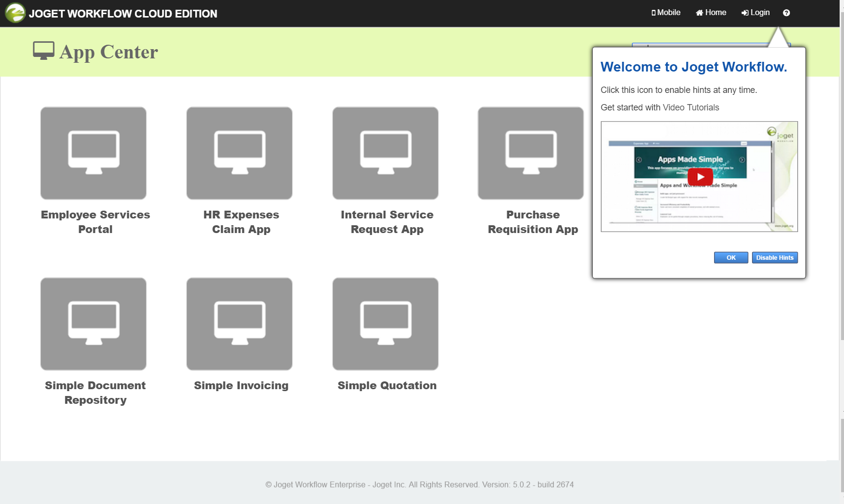Click the App Center heading text
Image resolution: width=844 pixels, height=504 pixels.
click(109, 52)
